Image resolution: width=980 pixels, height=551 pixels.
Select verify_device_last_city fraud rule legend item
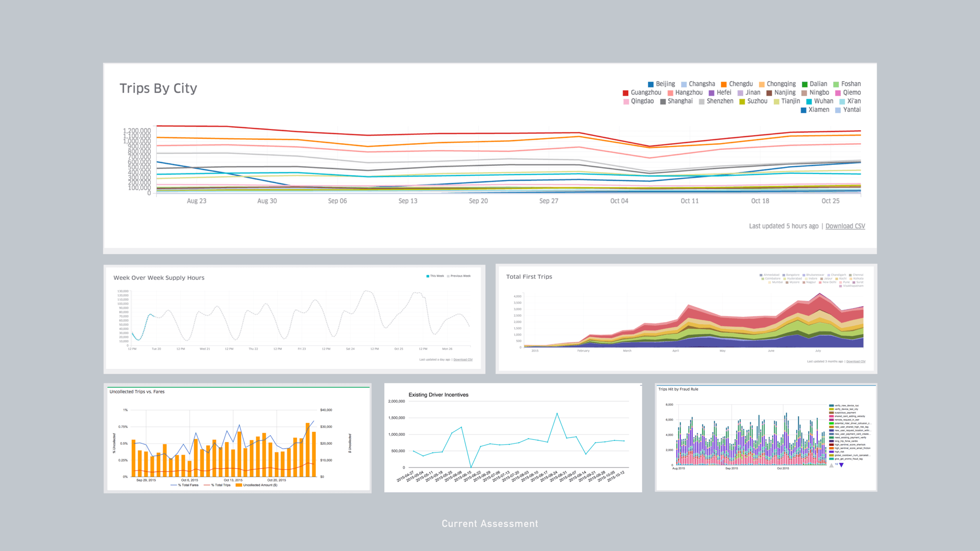(844, 409)
